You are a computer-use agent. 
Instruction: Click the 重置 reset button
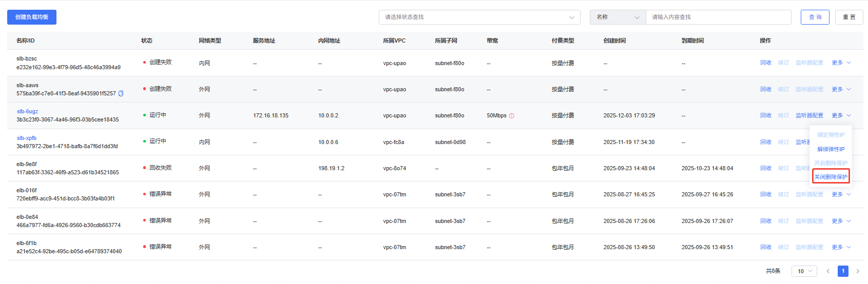point(849,17)
